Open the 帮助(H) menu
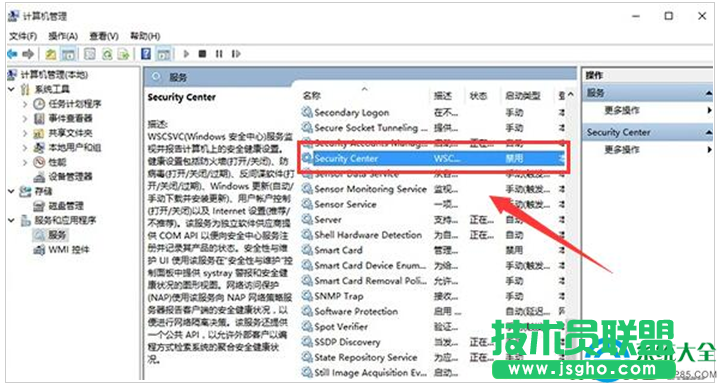Image resolution: width=719 pixels, height=385 pixels. click(145, 36)
